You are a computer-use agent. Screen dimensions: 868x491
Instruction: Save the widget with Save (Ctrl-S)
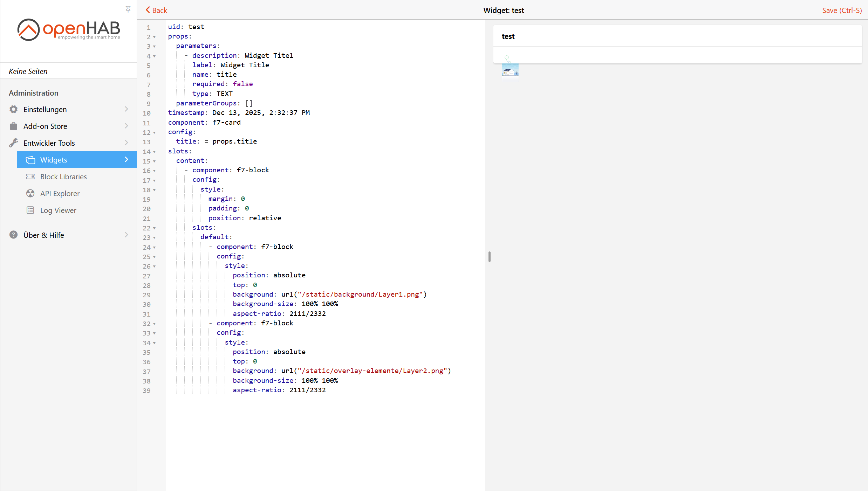tap(842, 10)
